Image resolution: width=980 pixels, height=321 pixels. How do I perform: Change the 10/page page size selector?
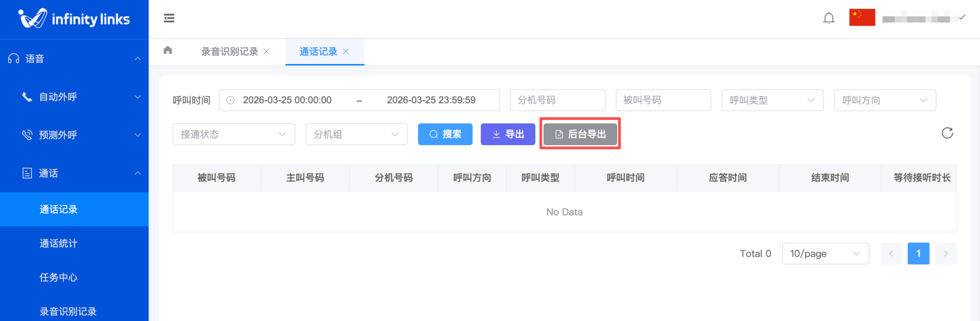[x=825, y=253]
